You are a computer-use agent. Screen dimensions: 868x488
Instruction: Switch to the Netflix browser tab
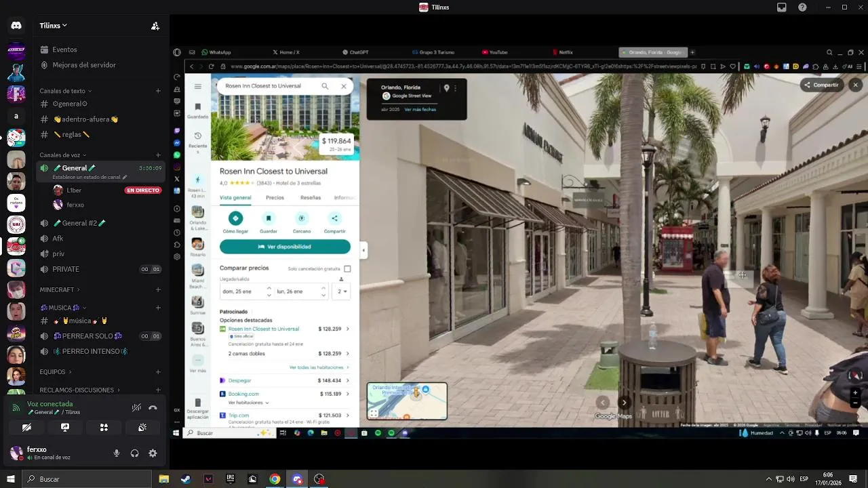(x=562, y=52)
